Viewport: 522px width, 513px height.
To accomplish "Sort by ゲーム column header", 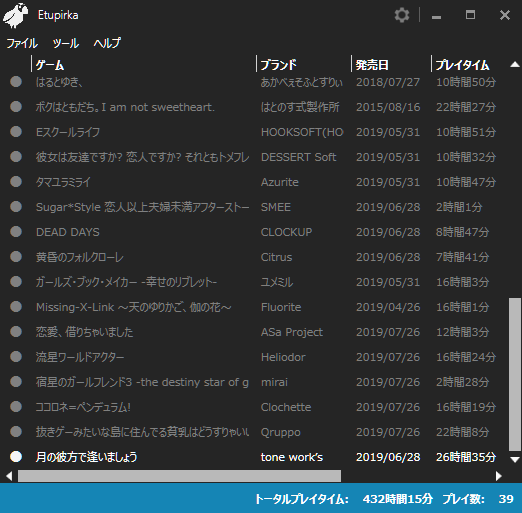I will point(144,64).
